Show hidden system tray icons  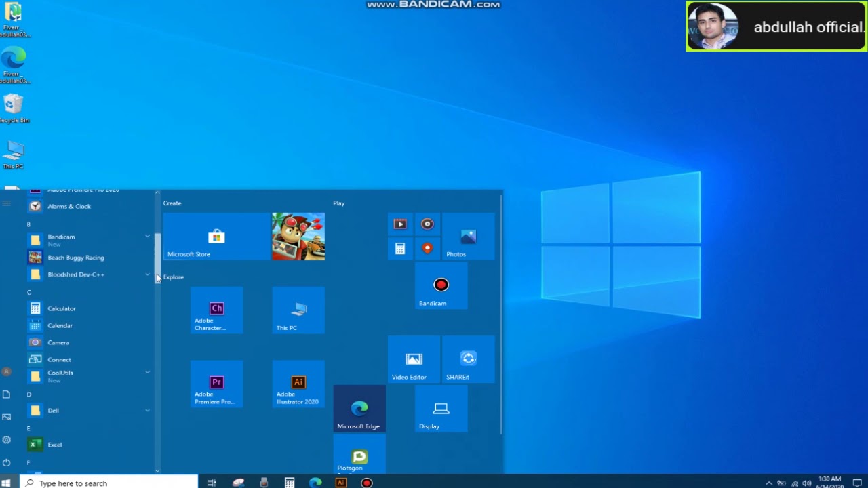click(768, 483)
